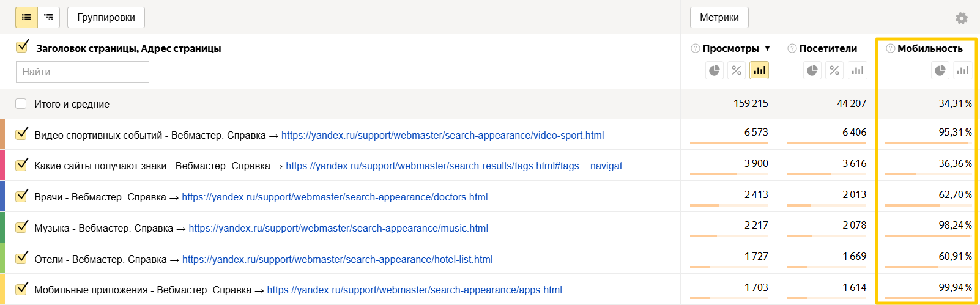
Task: Open the hotel-list.html link
Action: tap(337, 260)
